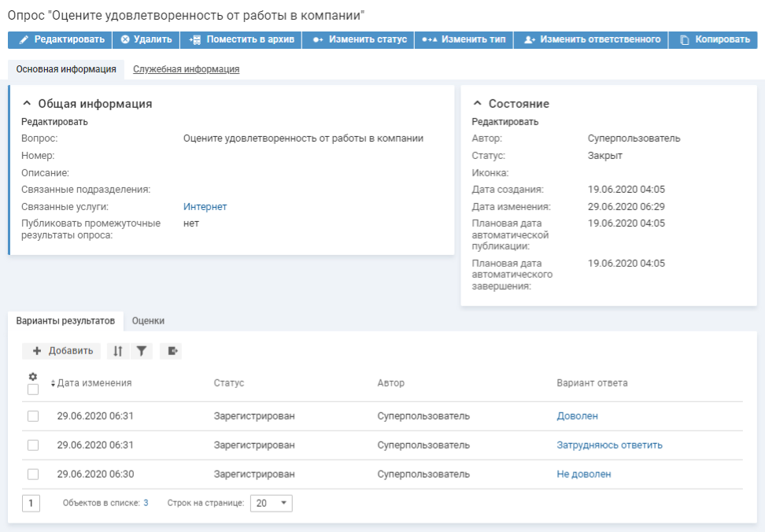Viewport: 765px width, 532px height.
Task: Click the sort icon in the list toolbar
Action: click(x=117, y=351)
